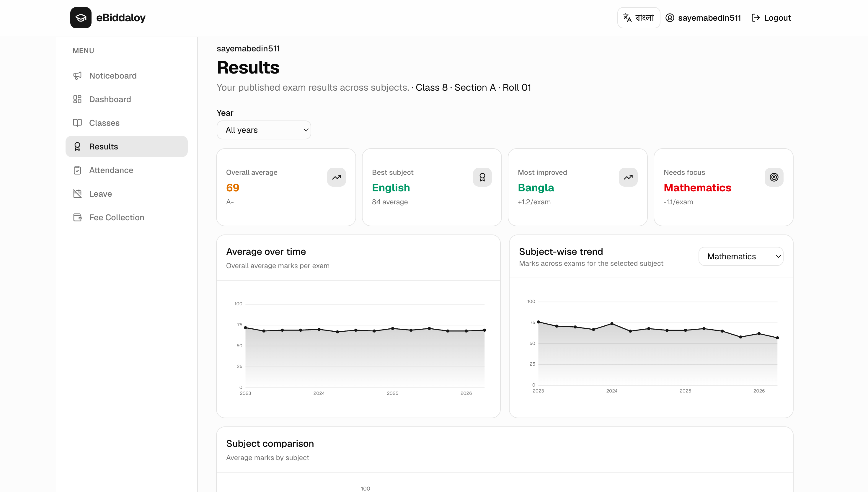Click the first data point in Average over time chart

(246, 328)
